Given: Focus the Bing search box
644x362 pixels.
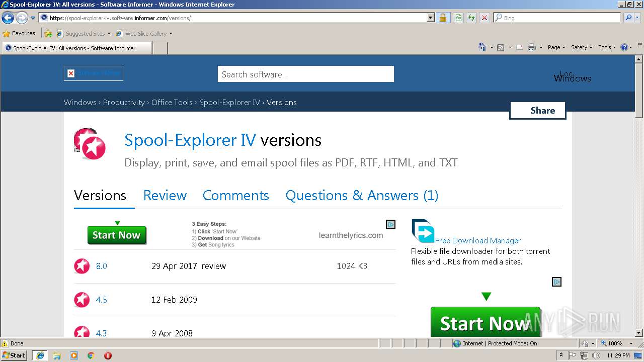Looking at the screenshot, I should pos(556,18).
